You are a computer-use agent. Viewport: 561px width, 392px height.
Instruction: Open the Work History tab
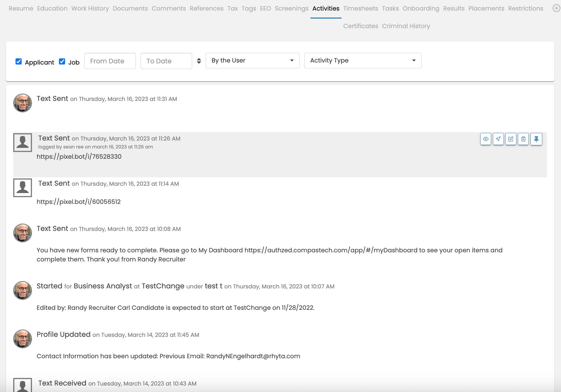90,9
